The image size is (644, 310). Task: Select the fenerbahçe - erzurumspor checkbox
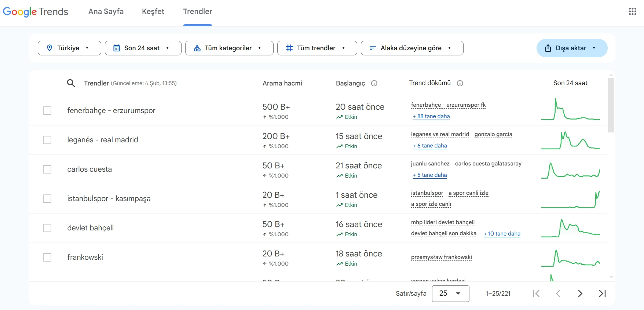[x=47, y=110]
